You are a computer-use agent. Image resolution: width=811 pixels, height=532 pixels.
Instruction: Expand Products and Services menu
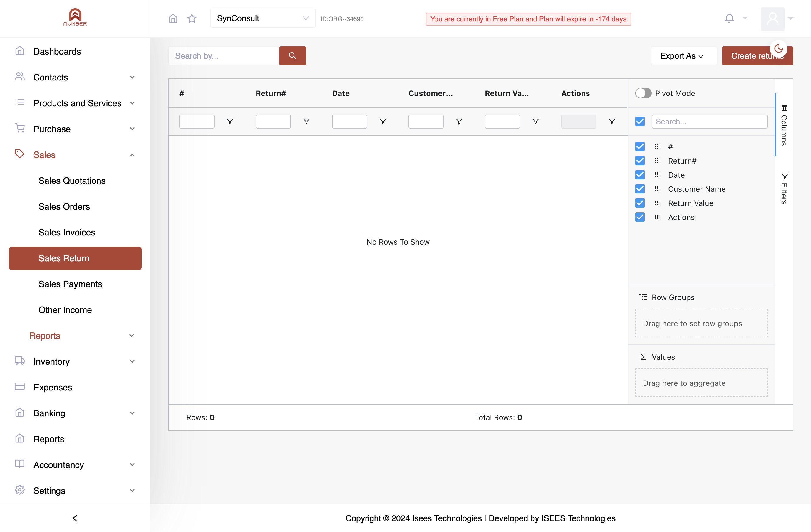pyautogui.click(x=75, y=103)
